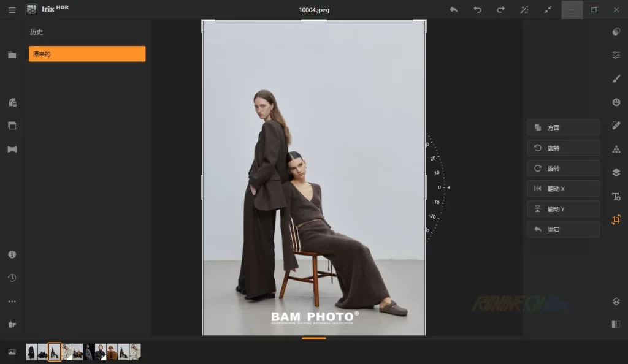Flip the image vertically with 翻动 Y
Screen dimensions: 628x364
(562, 208)
